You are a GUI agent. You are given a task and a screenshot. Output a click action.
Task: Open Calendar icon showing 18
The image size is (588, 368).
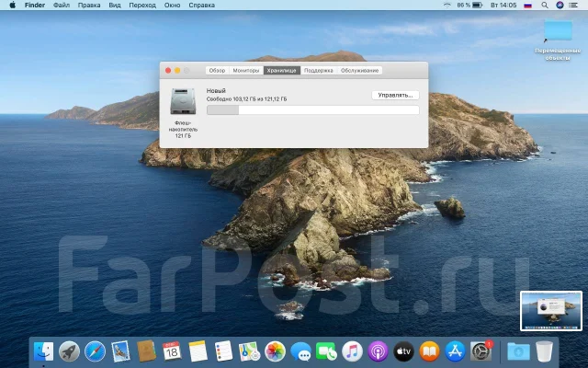172,351
